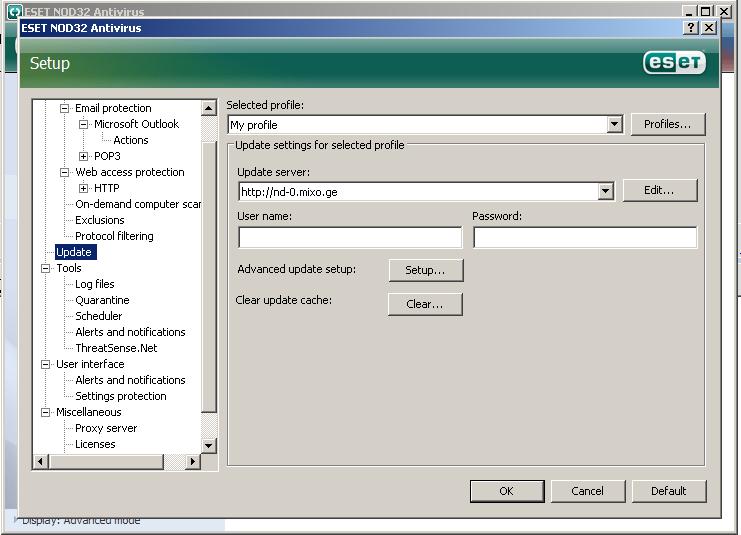Click the User name input field
Screen dimensions: 741x535
pyautogui.click(x=350, y=237)
